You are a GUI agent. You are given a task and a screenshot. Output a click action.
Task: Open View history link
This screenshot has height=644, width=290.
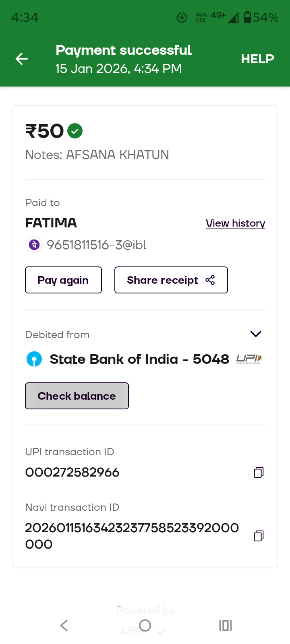[x=235, y=223]
